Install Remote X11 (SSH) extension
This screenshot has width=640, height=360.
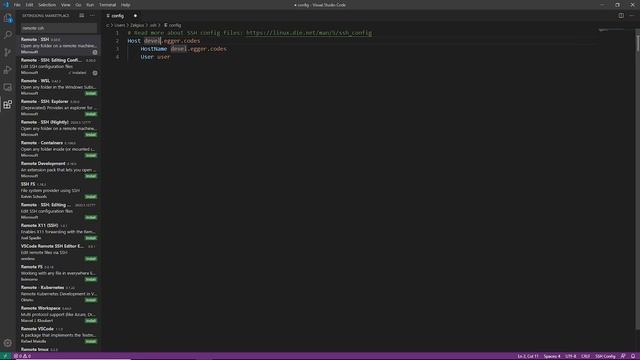point(91,238)
